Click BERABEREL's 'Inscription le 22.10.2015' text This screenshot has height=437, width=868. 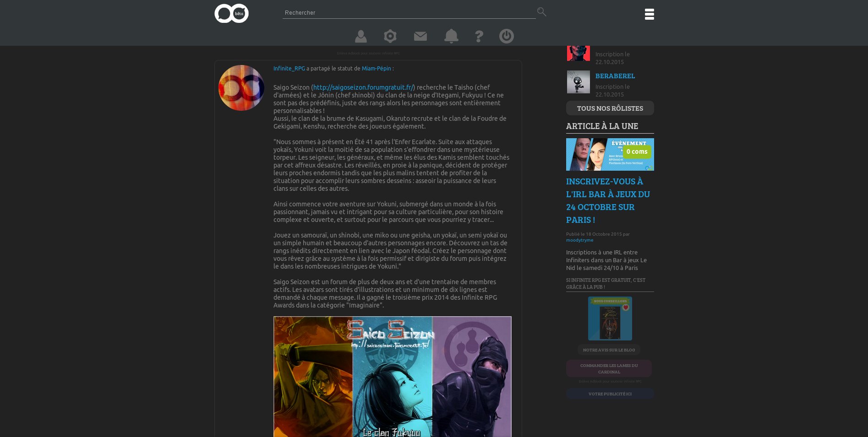coord(612,91)
